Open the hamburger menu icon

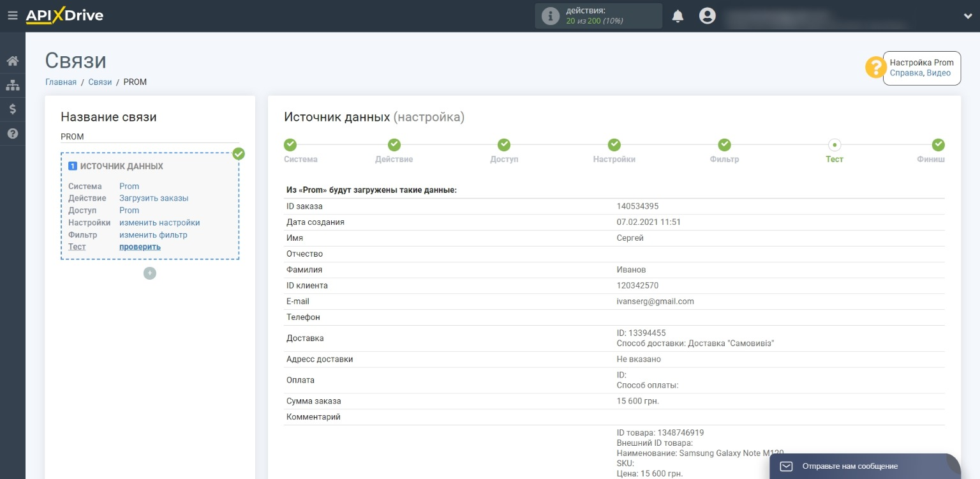point(12,16)
